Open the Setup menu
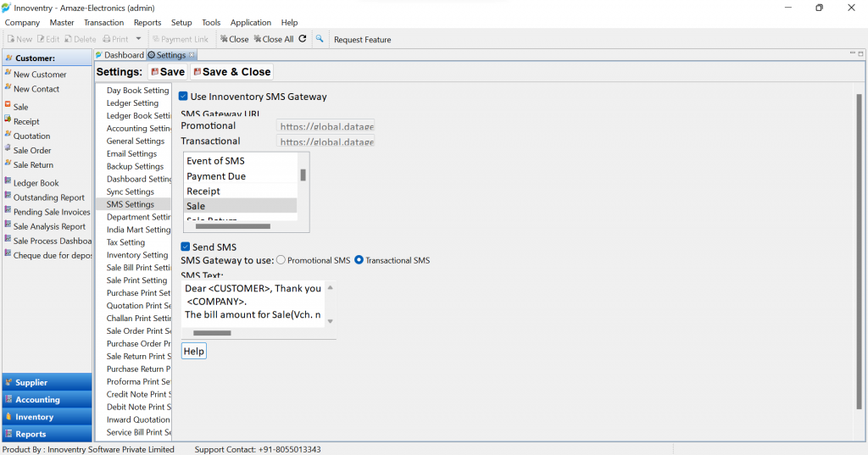Viewport: 868px width, 455px height. pos(181,23)
